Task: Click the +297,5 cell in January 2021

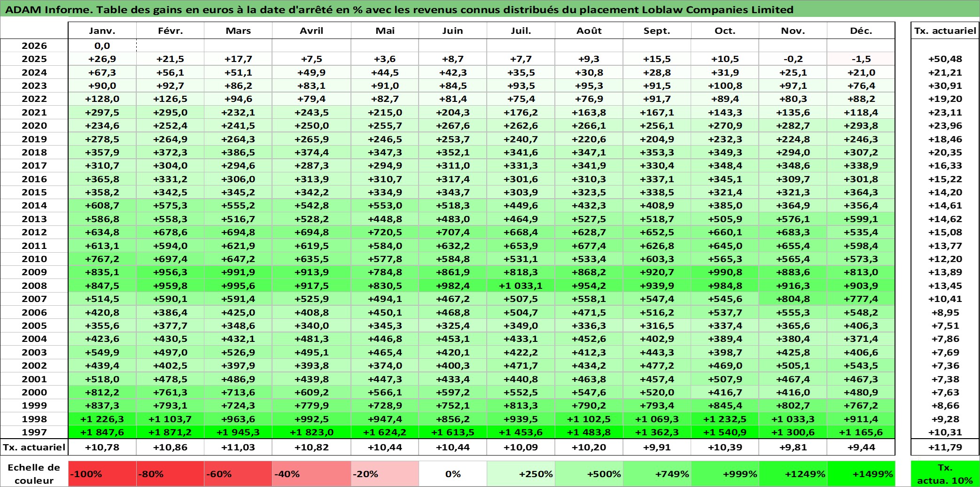Action: pos(102,112)
